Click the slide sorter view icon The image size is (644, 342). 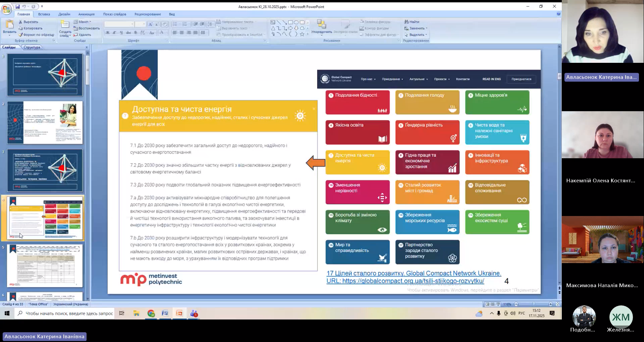coord(493,304)
